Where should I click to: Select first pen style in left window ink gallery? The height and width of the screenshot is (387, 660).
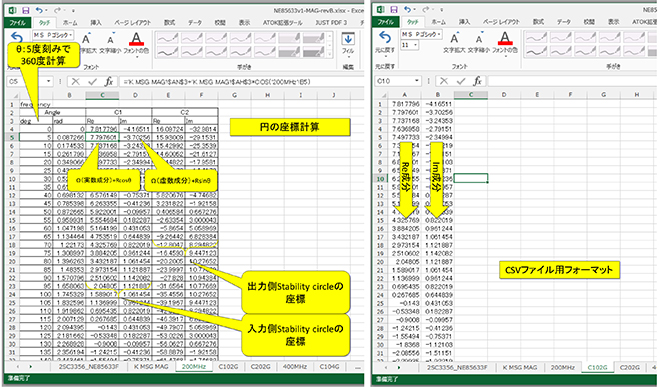pos(167,38)
